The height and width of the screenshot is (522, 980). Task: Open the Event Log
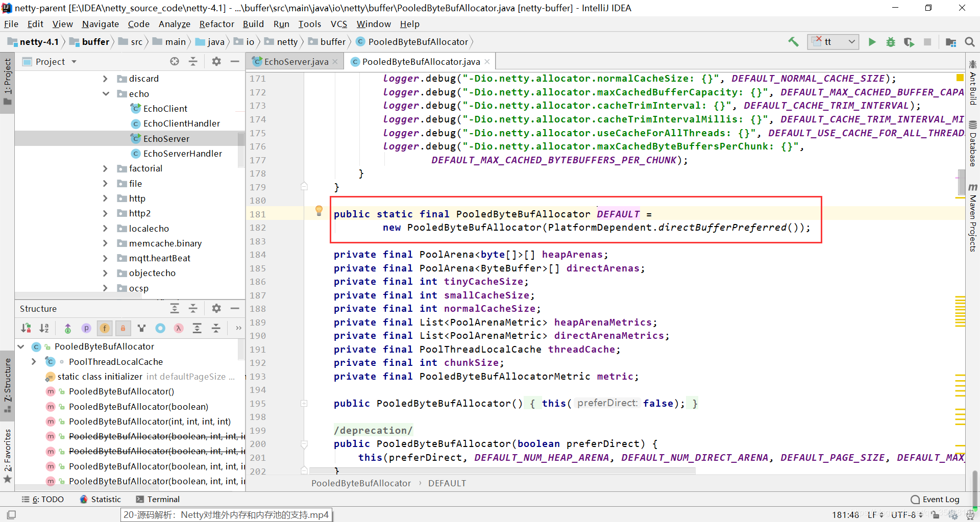pos(935,499)
